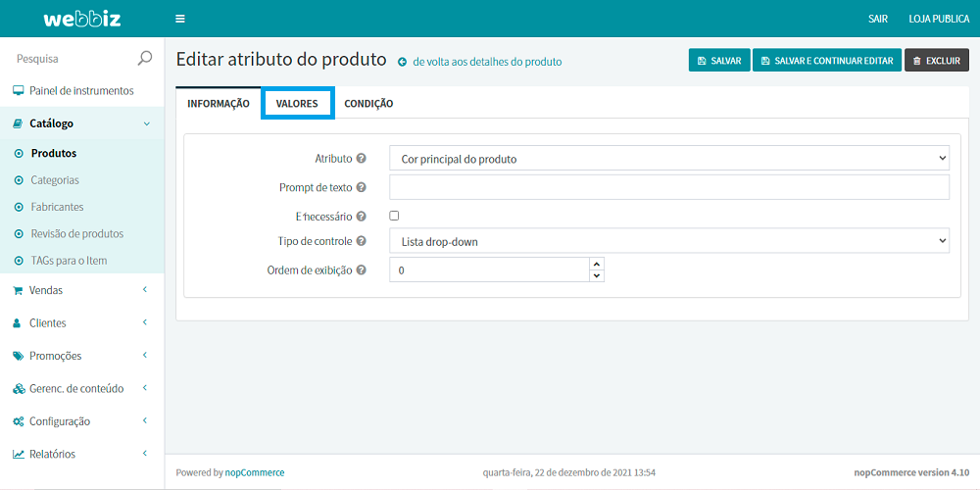
Task: Toggle the É necessário checkbox
Action: pos(394,216)
